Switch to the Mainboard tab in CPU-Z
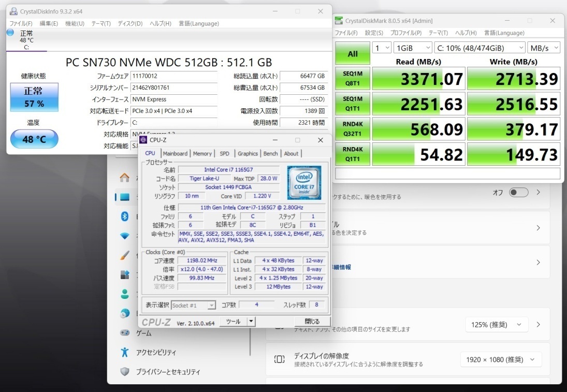The width and height of the screenshot is (567, 392). (175, 153)
